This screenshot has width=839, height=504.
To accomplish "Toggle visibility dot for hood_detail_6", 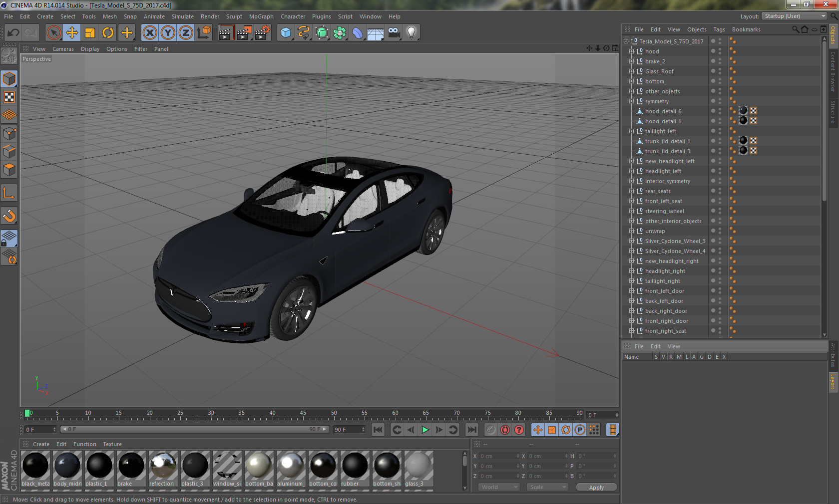I will point(713,111).
